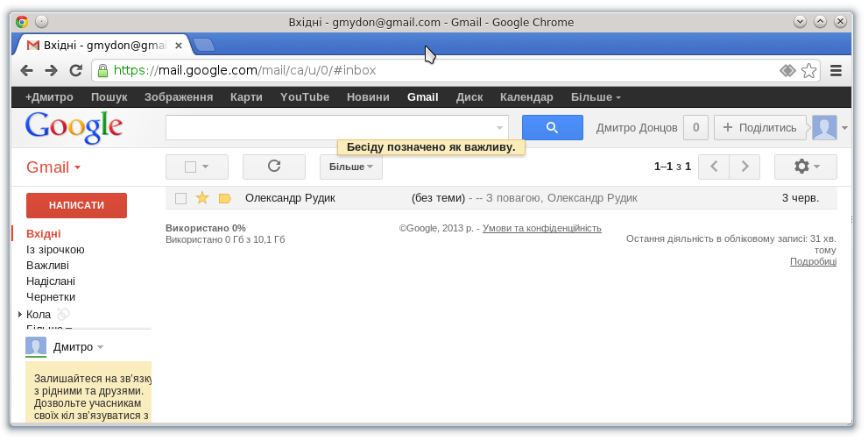Open Пошук in the Google bar
This screenshot has width=868, height=441.
[109, 97]
